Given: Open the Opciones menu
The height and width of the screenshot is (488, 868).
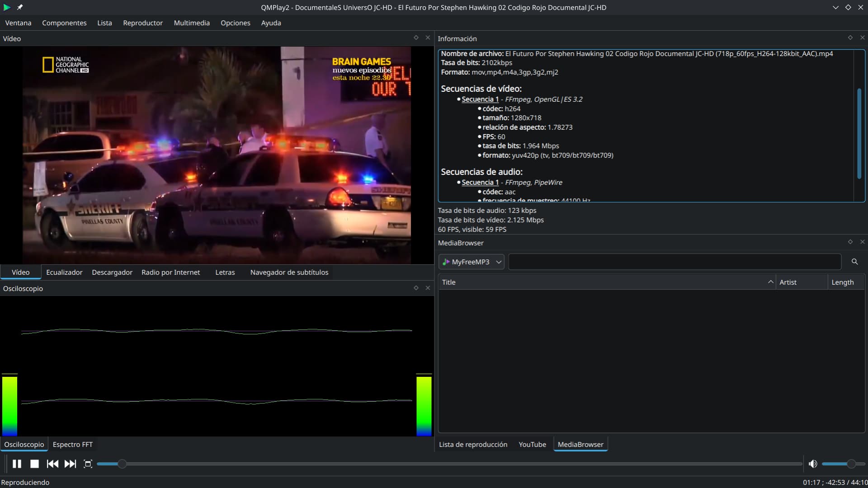Looking at the screenshot, I should [235, 23].
